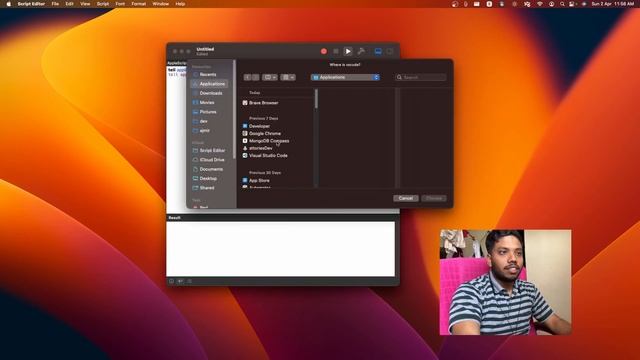The image size is (640, 360).
Task: Click the red Record button in Script Editor
Action: (324, 51)
